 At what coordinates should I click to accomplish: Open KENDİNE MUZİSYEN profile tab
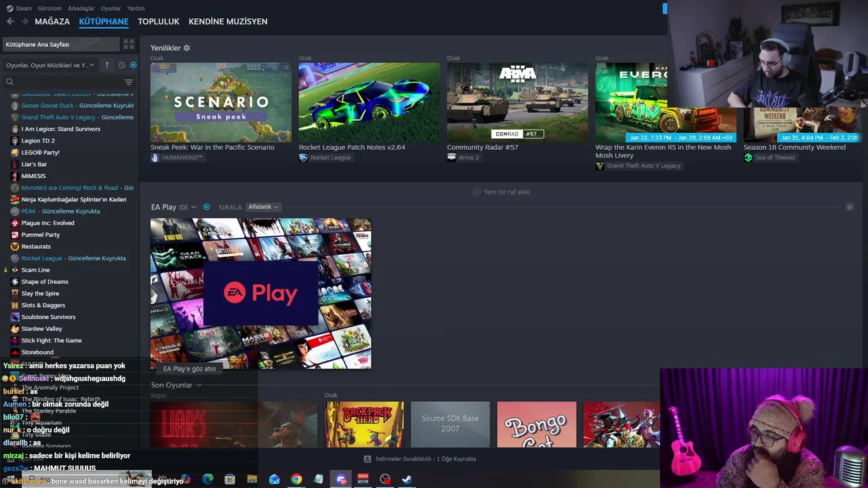click(x=228, y=22)
